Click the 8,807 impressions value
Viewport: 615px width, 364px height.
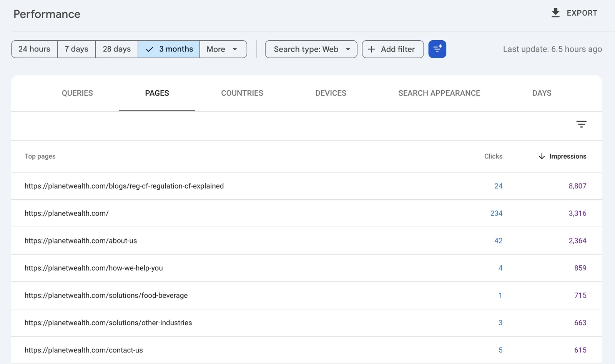pyautogui.click(x=577, y=186)
